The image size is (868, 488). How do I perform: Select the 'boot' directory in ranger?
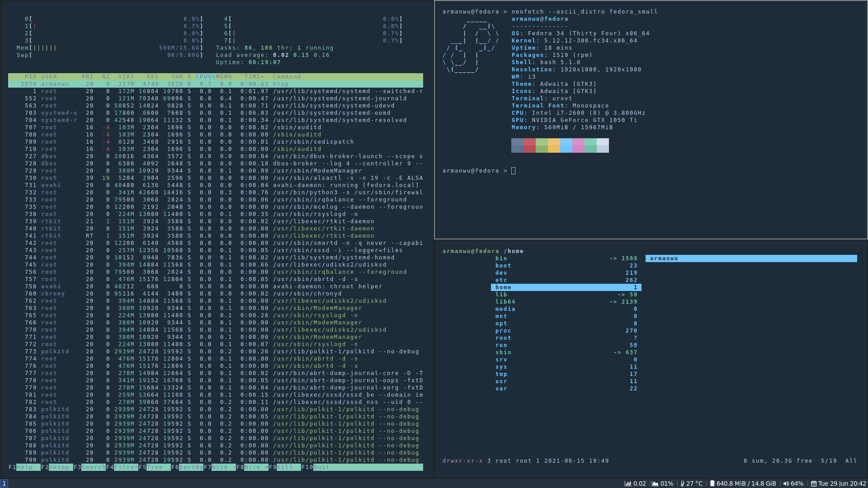pos(566,266)
